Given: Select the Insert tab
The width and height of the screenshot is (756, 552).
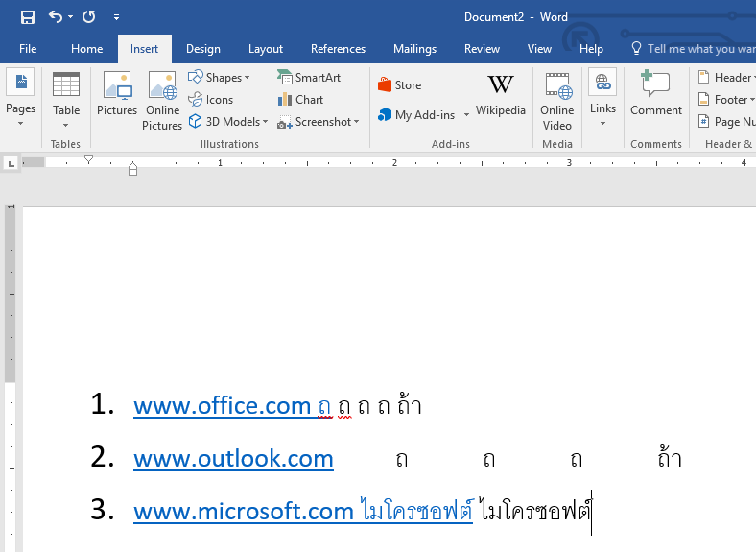Looking at the screenshot, I should coord(144,49).
